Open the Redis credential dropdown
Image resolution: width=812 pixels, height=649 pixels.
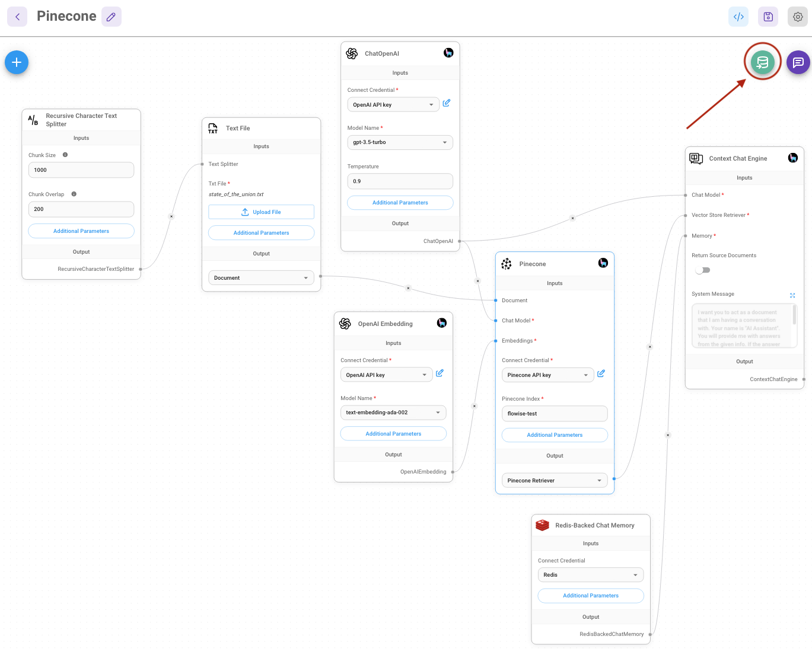pos(590,575)
